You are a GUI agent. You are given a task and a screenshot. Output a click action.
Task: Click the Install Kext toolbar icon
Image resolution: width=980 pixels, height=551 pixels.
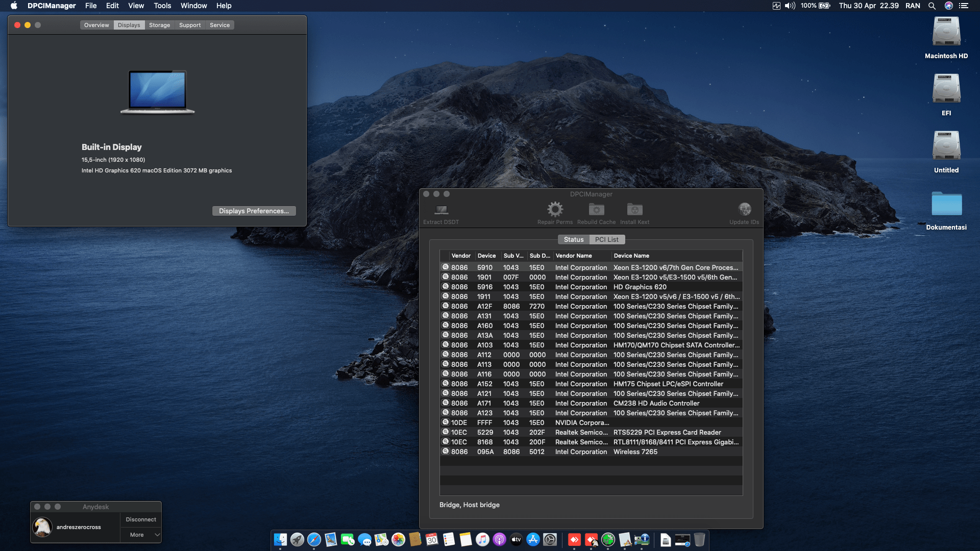click(x=634, y=209)
